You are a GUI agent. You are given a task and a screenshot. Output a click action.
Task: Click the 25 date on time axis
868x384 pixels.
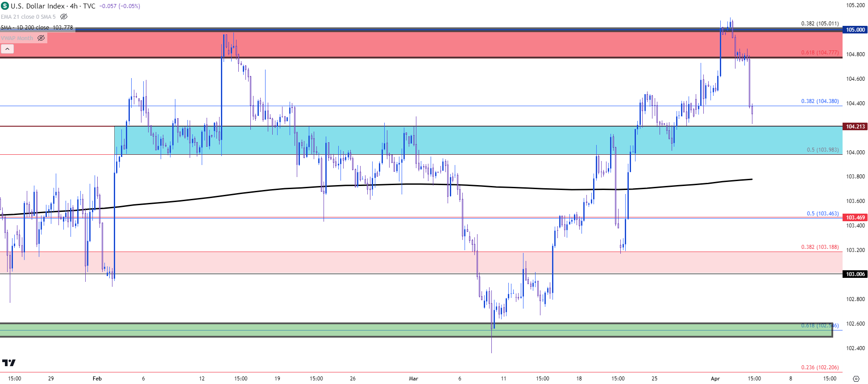654,379
